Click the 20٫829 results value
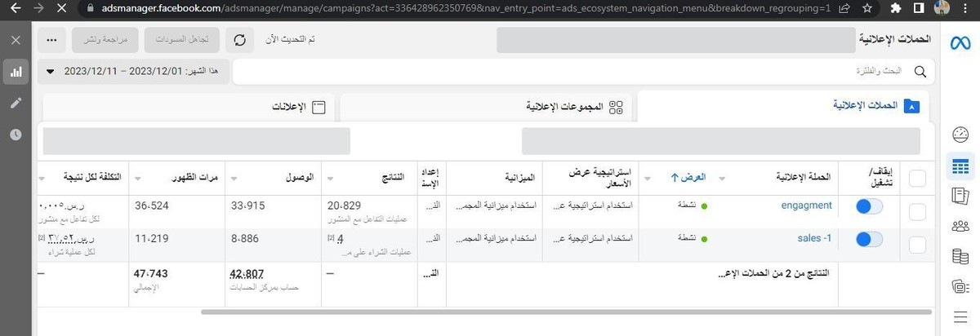 343,206
